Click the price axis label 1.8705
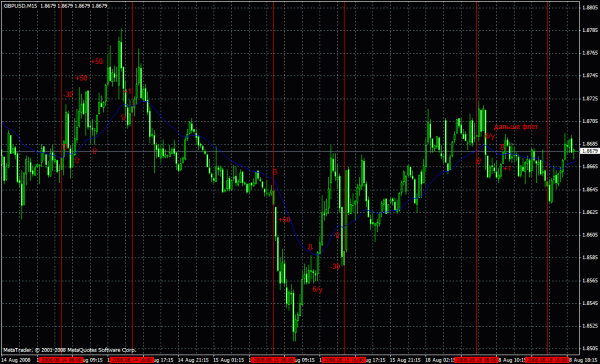 click(x=590, y=121)
